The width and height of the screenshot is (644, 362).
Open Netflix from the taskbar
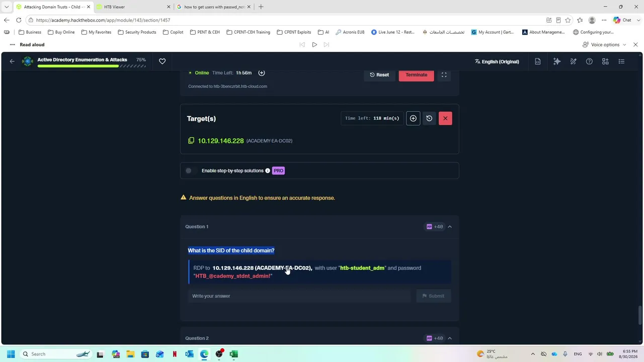coord(175,354)
